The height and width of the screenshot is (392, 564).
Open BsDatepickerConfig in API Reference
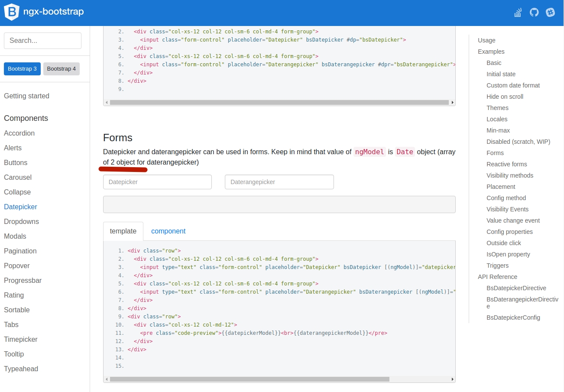(513, 317)
